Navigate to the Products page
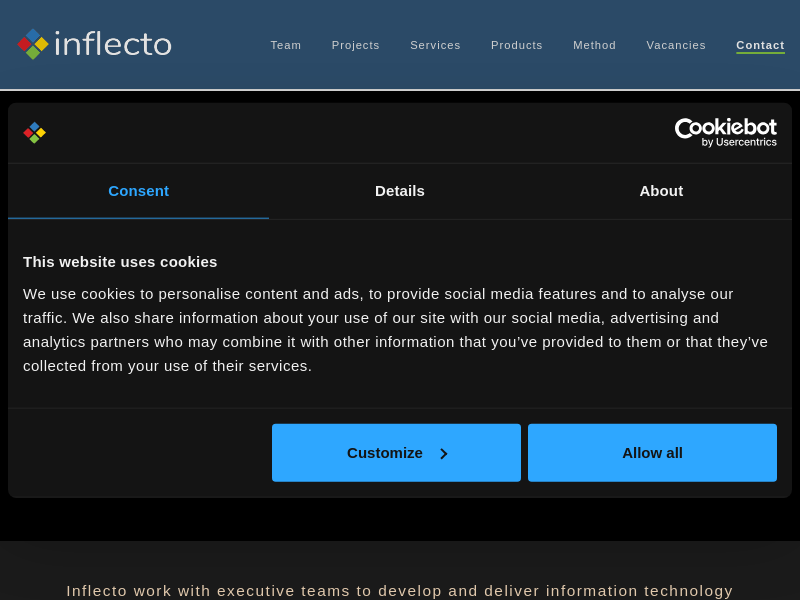 coord(516,45)
